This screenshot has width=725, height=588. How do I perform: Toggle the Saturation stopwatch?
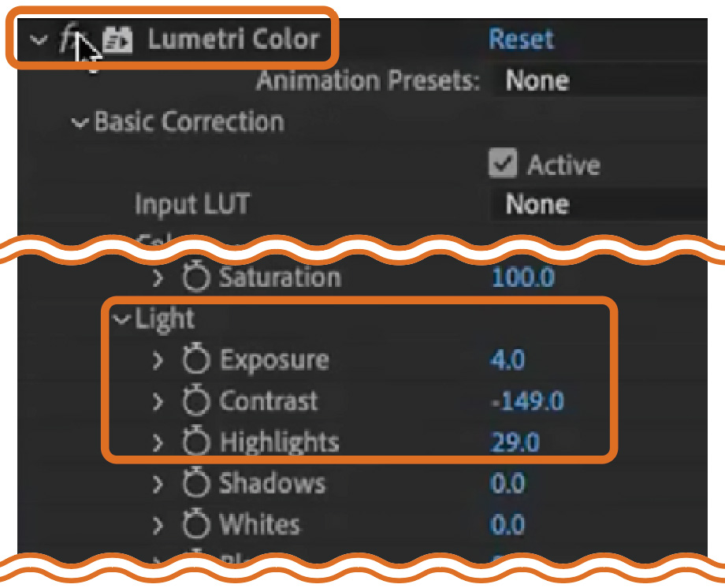(196, 277)
